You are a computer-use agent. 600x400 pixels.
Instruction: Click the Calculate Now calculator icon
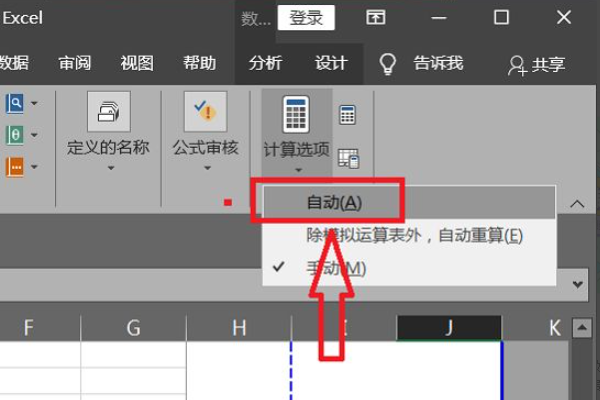click(x=347, y=115)
